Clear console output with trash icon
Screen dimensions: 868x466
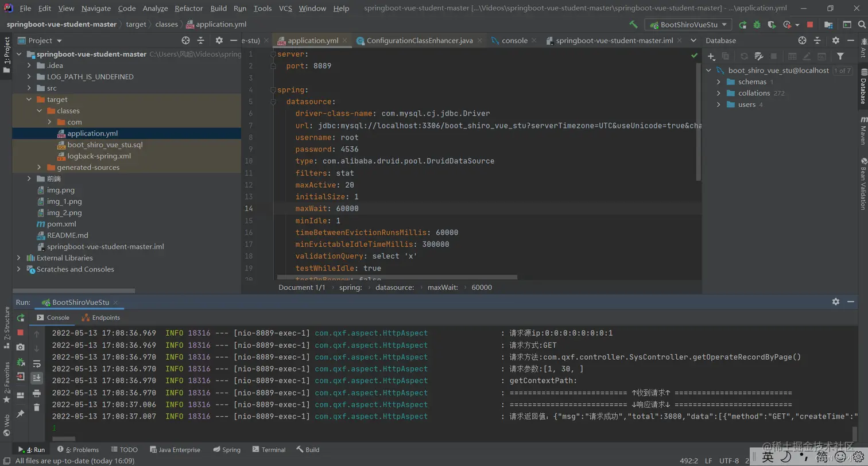[37, 407]
